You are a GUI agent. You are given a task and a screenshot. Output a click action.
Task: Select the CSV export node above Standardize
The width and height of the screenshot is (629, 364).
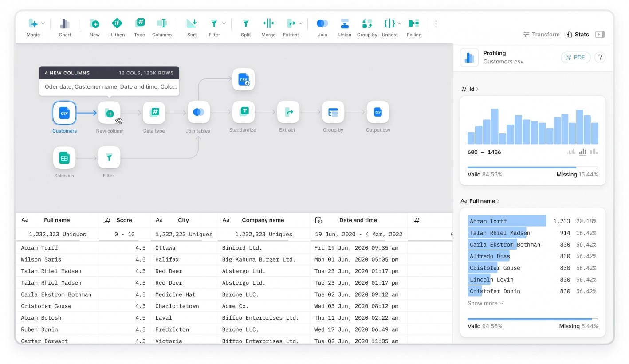(x=244, y=80)
